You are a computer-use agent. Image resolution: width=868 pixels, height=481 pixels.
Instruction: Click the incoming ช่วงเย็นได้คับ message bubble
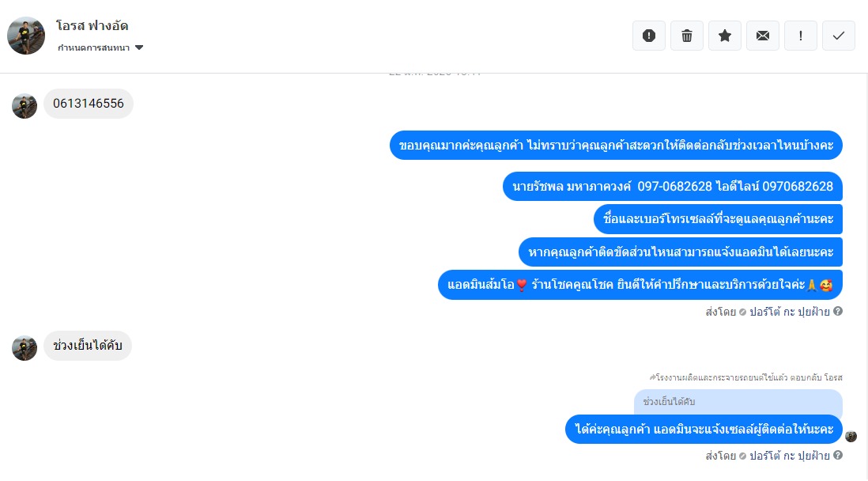[x=88, y=346]
